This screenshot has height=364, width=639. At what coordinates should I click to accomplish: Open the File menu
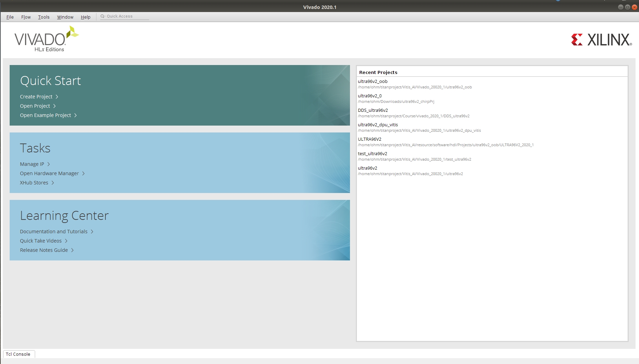click(10, 17)
